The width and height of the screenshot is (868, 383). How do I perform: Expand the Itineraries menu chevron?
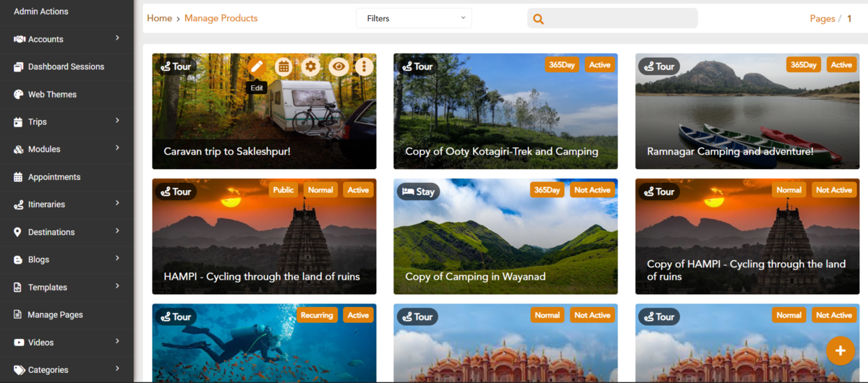[x=117, y=203]
